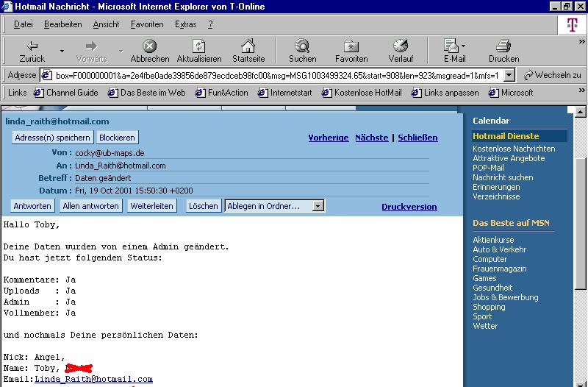
Task: Open the Zurück history dropdown arrow
Action: click(62, 51)
